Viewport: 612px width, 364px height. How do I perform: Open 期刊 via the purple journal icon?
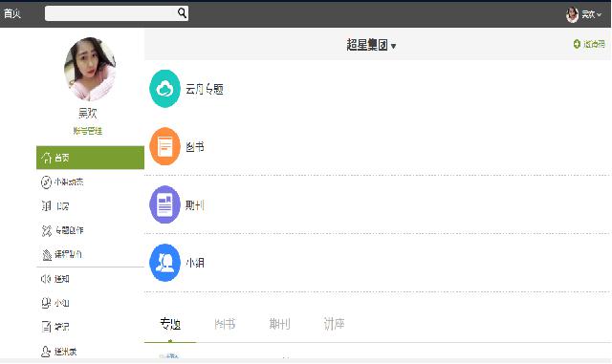[164, 204]
